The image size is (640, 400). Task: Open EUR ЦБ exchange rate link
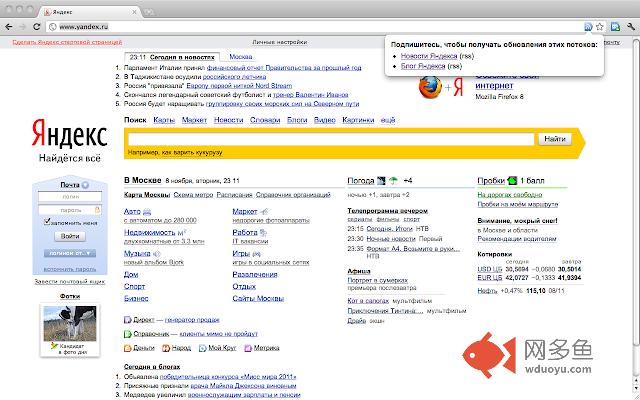point(490,278)
